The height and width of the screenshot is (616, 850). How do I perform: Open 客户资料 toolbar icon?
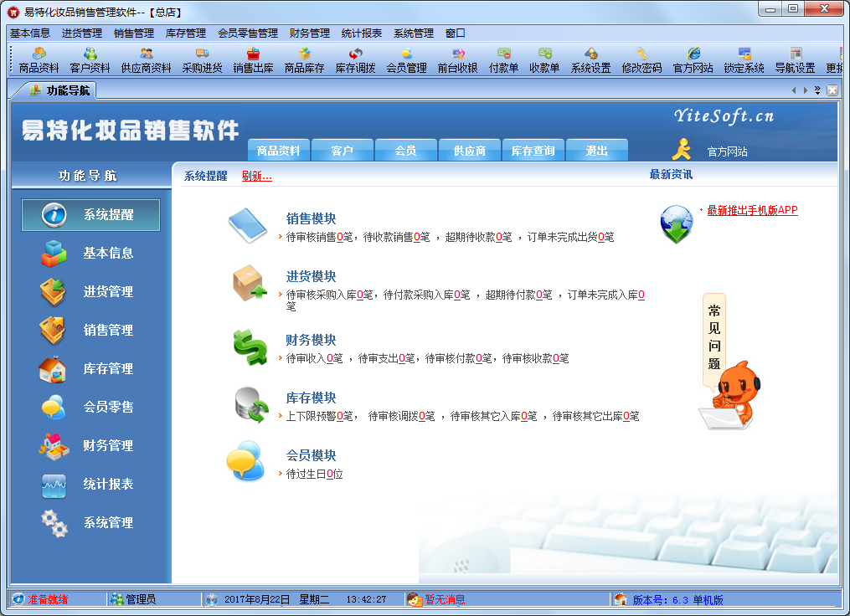pos(90,60)
